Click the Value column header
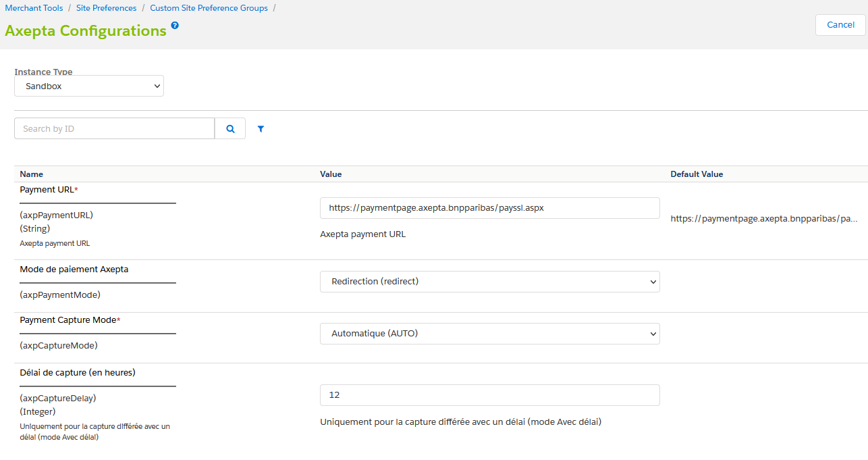The image size is (868, 460). click(331, 174)
